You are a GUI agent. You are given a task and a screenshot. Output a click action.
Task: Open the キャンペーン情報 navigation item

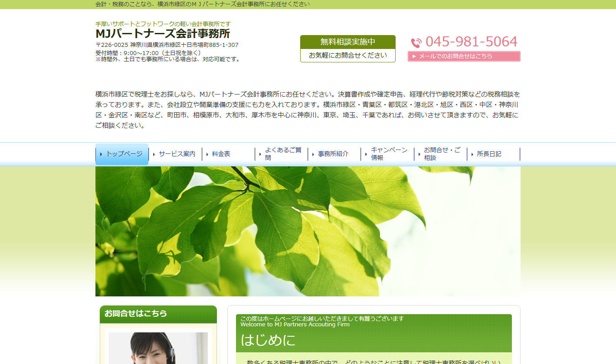tap(389, 154)
